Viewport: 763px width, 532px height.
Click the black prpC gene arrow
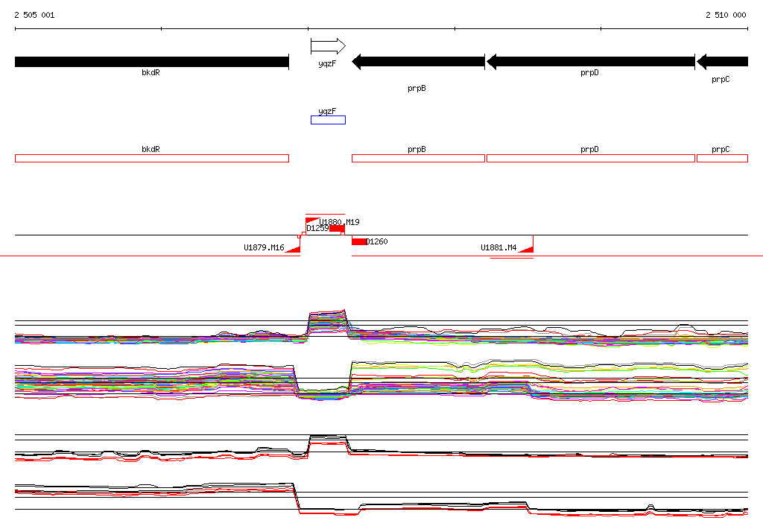(722, 62)
